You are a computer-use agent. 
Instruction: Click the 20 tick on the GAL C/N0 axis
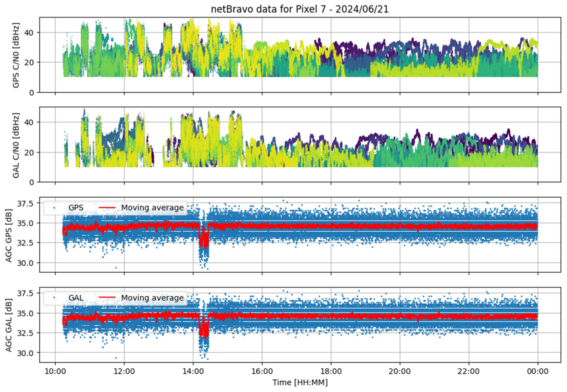pos(29,153)
